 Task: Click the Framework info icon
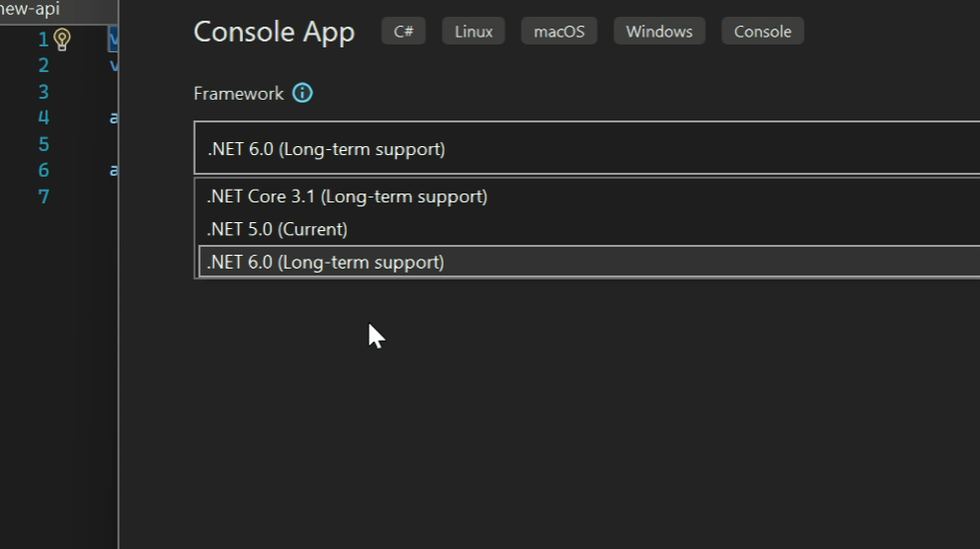tap(303, 94)
